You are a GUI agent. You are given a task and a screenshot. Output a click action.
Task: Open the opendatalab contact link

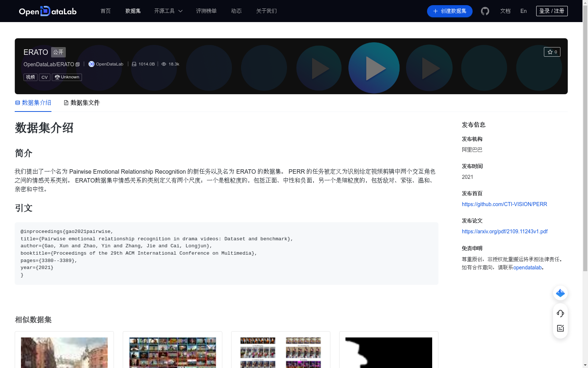click(x=527, y=268)
